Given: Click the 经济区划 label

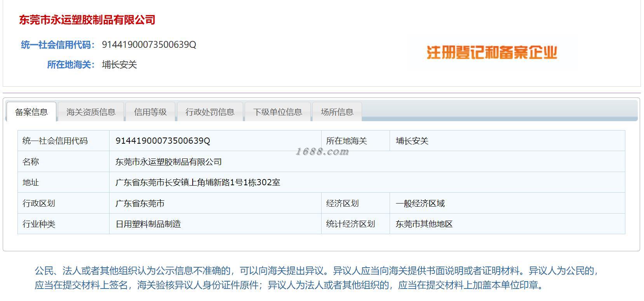Looking at the screenshot, I should click(343, 203).
